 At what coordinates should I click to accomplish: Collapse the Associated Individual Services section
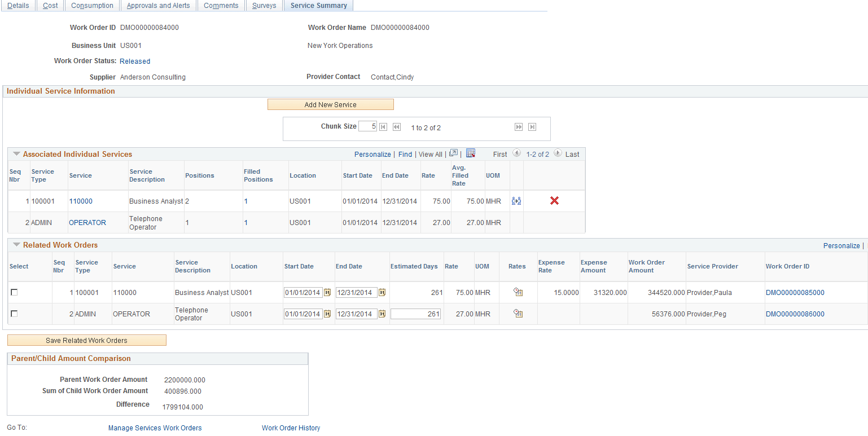click(16, 153)
